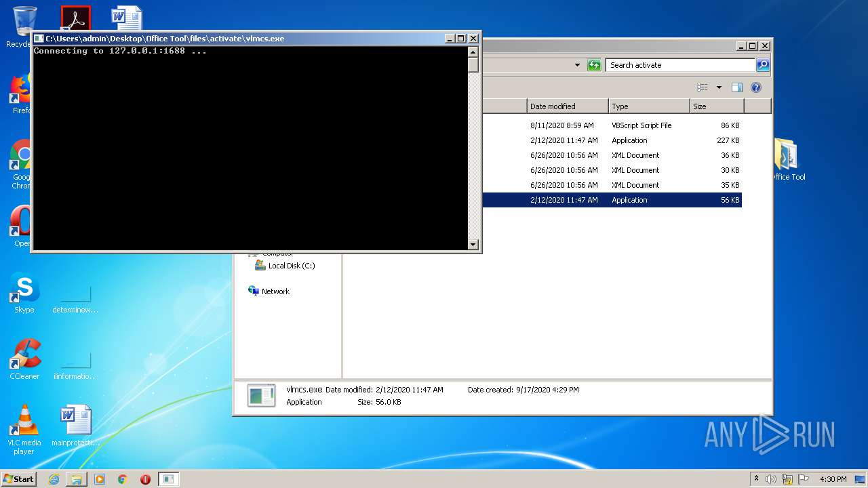
Task: Open the Adobe Acrobat desktop icon
Action: click(x=75, y=19)
